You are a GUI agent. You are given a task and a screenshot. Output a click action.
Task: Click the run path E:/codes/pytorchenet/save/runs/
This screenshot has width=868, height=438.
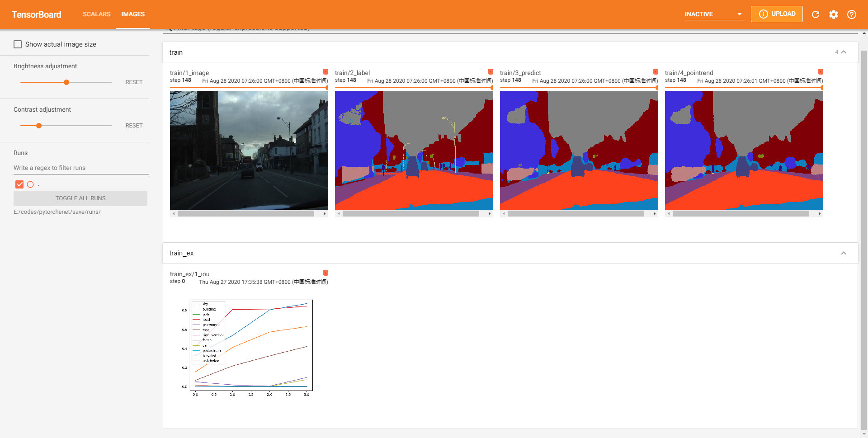coord(57,212)
